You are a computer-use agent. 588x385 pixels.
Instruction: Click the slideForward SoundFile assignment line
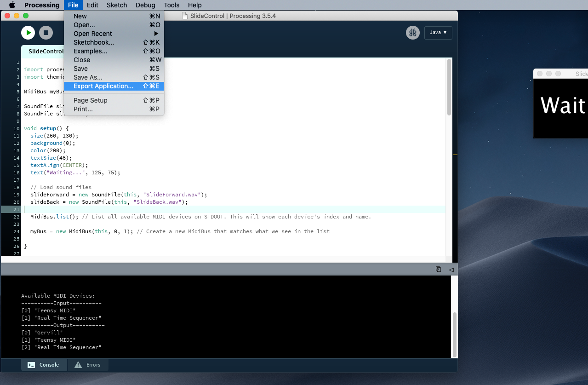tap(119, 195)
